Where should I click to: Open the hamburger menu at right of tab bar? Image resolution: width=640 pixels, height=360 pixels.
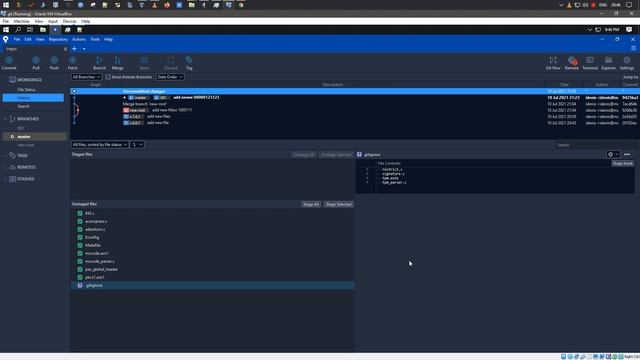tap(633, 48)
